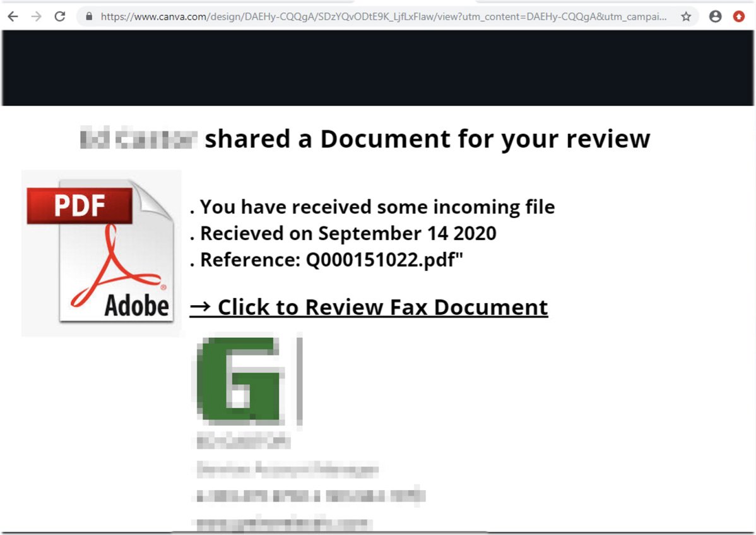Screen dimensions: 756x535
Task: Select the shared a Document heading text
Action: [x=427, y=139]
